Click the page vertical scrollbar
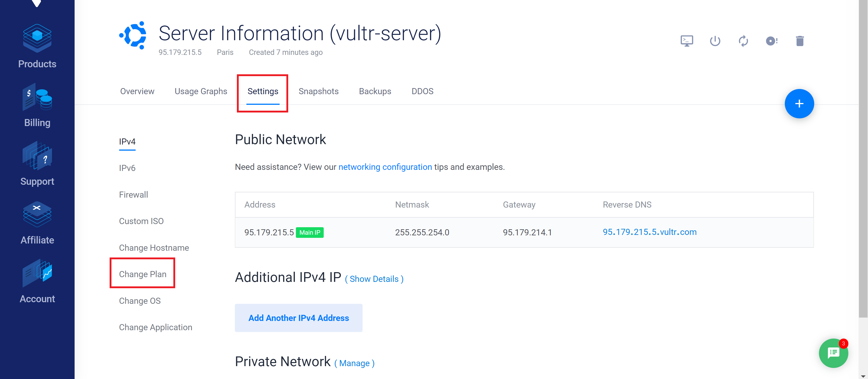Viewport: 868px width, 379px height. (863, 159)
